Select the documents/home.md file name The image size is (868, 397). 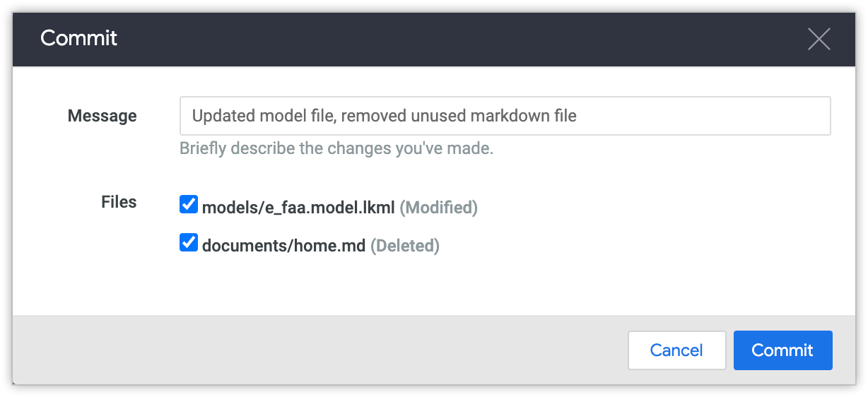click(283, 246)
